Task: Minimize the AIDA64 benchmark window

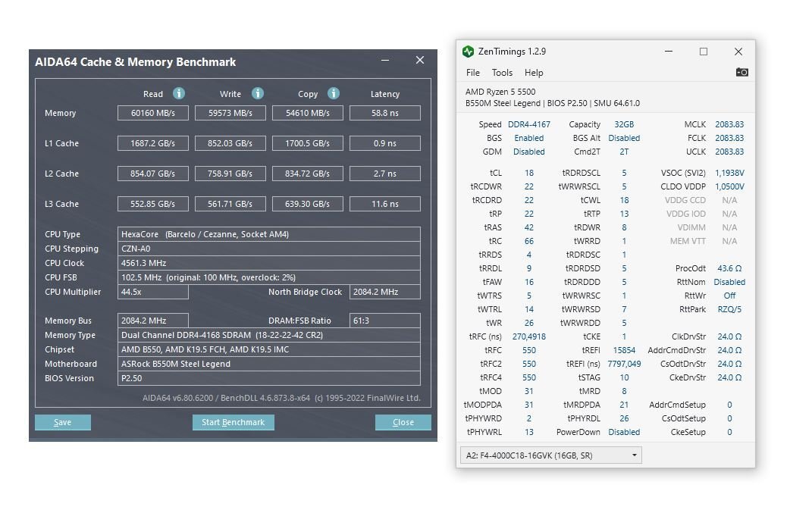Action: click(x=385, y=61)
